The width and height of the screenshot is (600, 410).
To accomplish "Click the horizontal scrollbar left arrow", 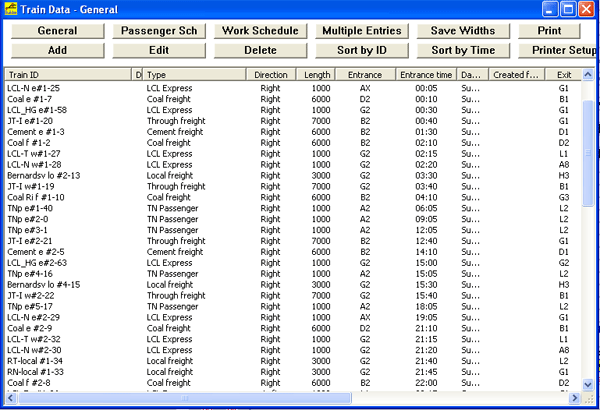I will pyautogui.click(x=11, y=398).
